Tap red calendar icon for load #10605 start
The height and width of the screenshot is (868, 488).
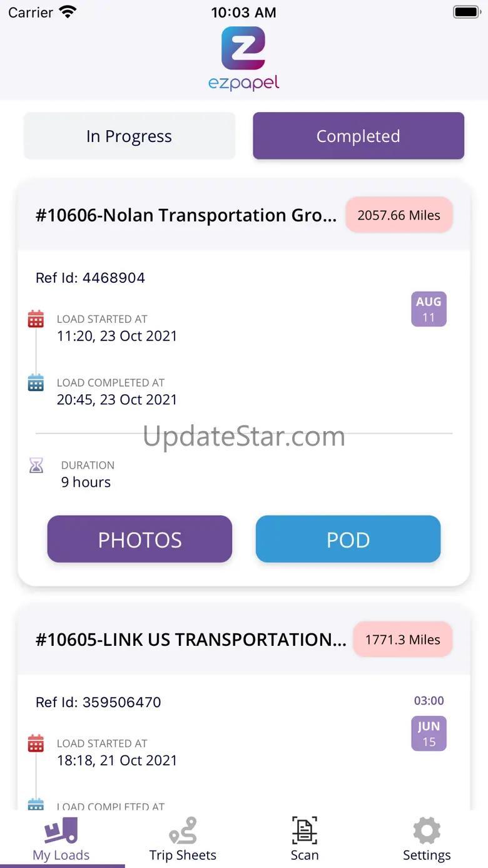click(x=36, y=744)
